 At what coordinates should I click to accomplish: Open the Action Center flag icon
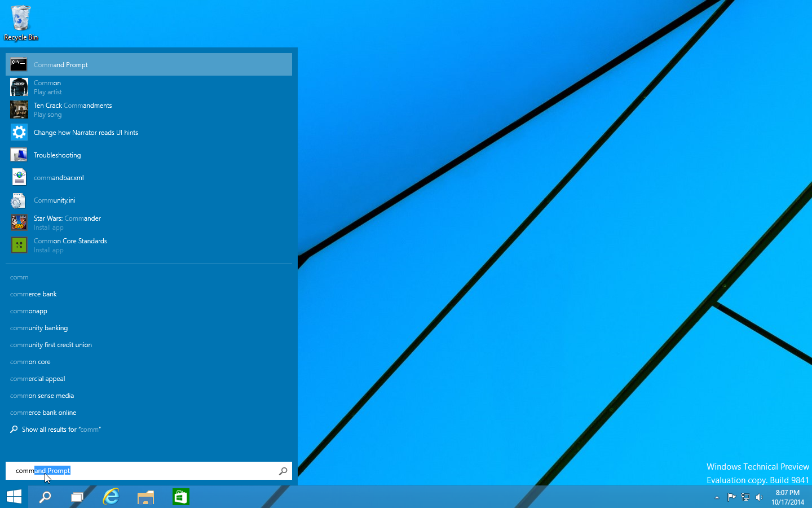[731, 497]
